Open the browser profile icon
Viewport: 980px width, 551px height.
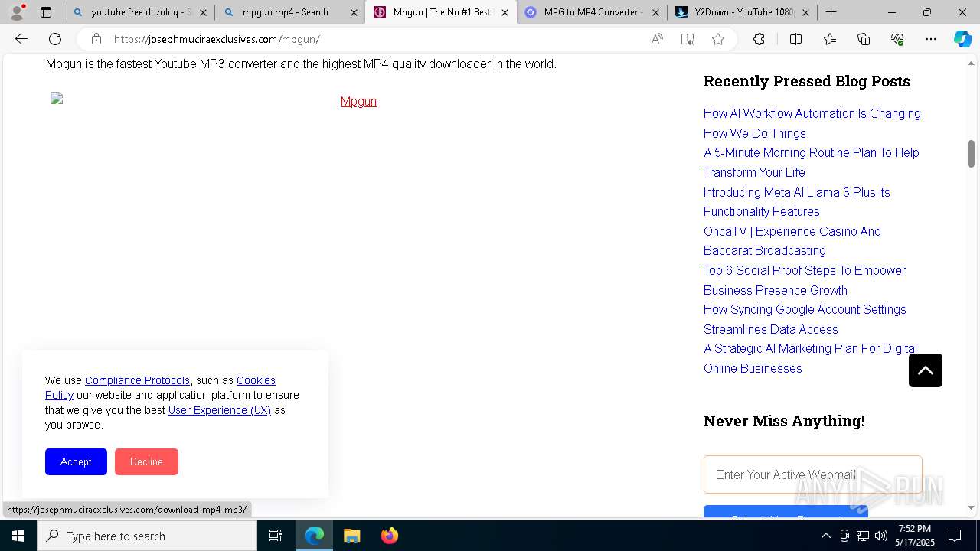(17, 12)
